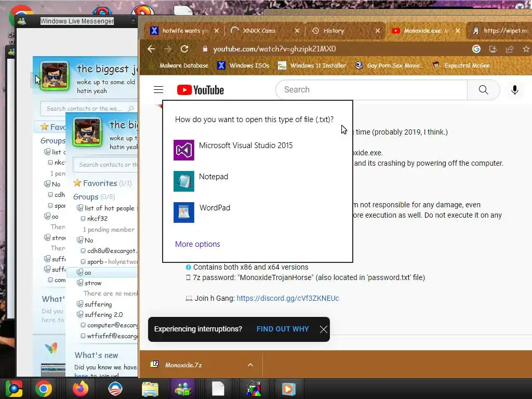The image size is (532, 399).
Task: Click the browser forward arrow
Action: click(168, 49)
